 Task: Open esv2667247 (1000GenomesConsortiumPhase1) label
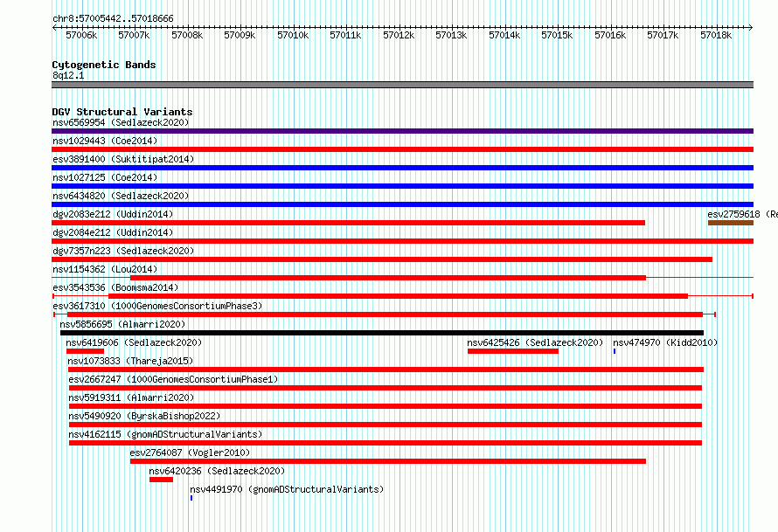point(173,379)
